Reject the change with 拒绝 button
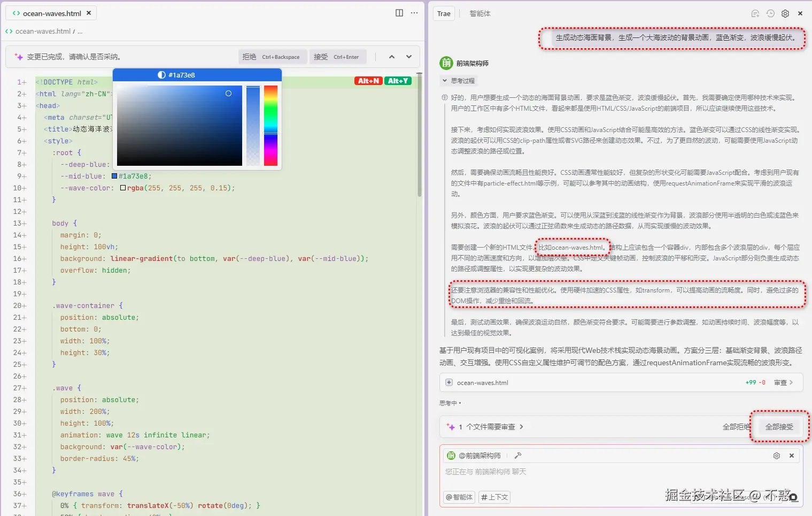Viewport: 812px width, 516px height. pos(273,57)
